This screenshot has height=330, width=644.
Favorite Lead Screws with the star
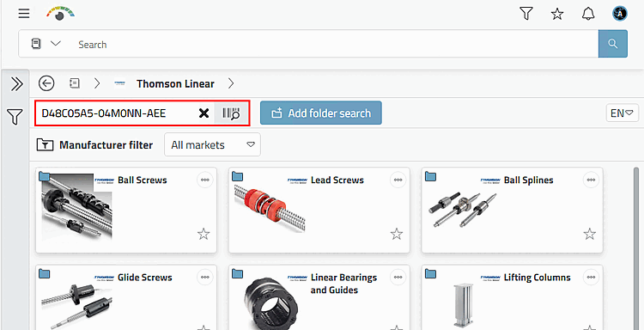[x=397, y=235]
